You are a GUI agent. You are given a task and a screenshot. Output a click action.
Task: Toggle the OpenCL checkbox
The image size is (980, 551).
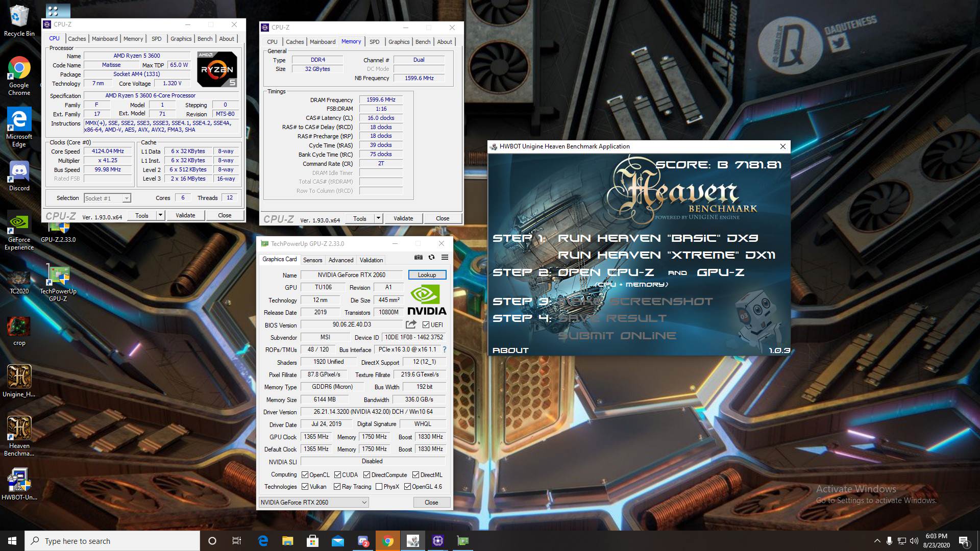(x=305, y=475)
